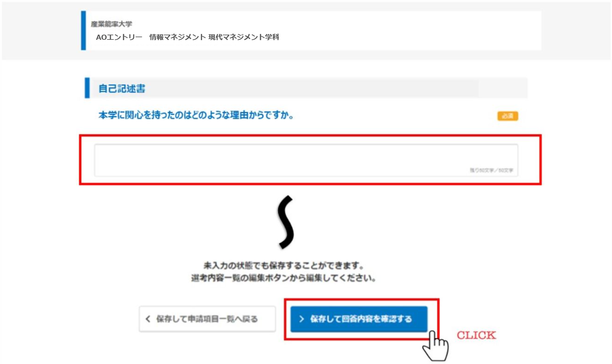Click the orange 必須 required badge
The height and width of the screenshot is (364, 612).
[x=508, y=116]
